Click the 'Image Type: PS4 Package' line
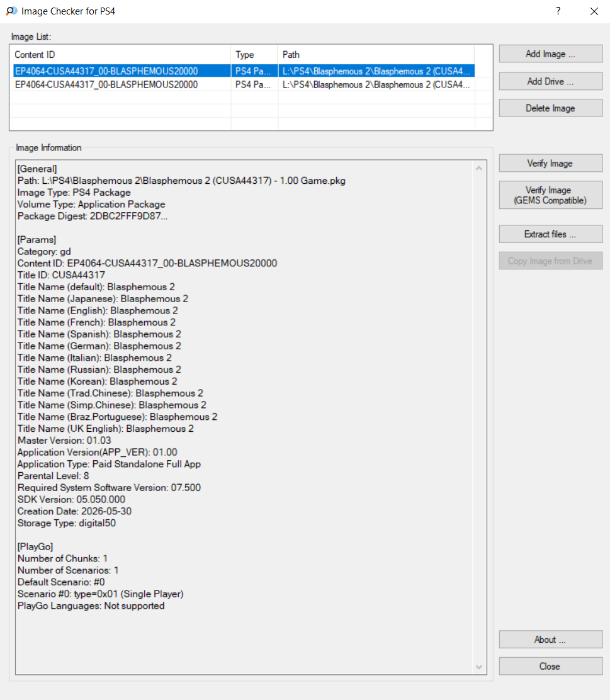The image size is (610, 700). [74, 193]
